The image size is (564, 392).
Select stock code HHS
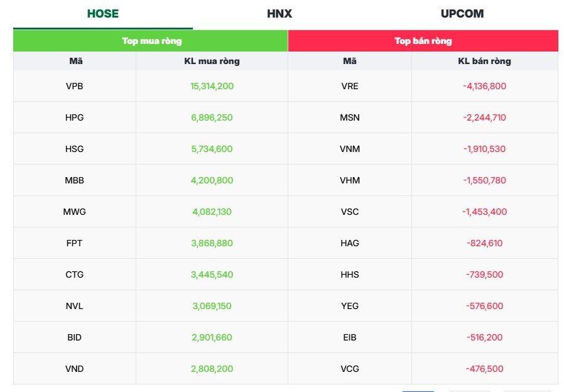[350, 275]
